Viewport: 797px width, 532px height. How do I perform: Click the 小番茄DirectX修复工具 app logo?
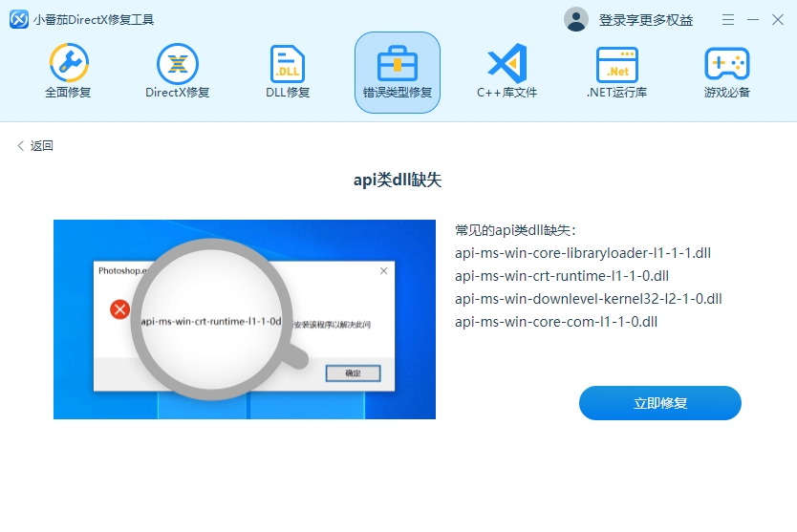tap(19, 20)
